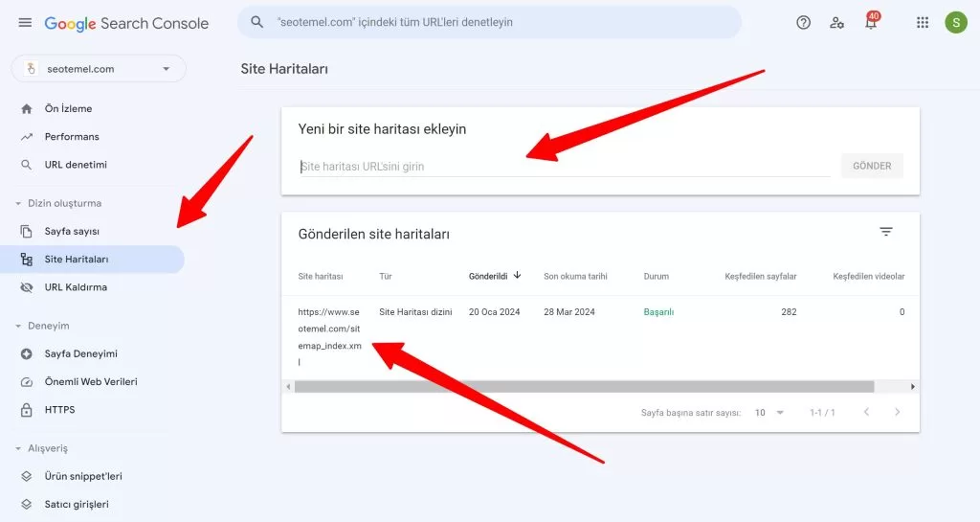The width and height of the screenshot is (980, 522).
Task: Sort by Keşfedilen videolar column
Action: (x=869, y=276)
